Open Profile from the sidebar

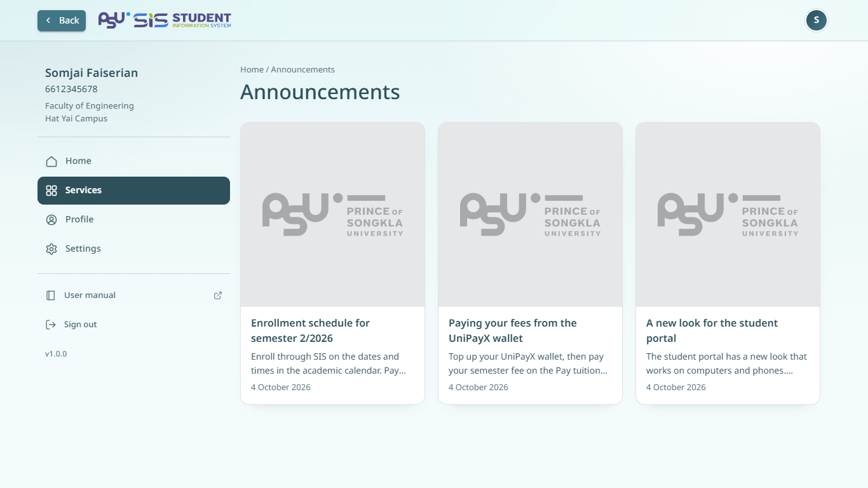click(133, 220)
